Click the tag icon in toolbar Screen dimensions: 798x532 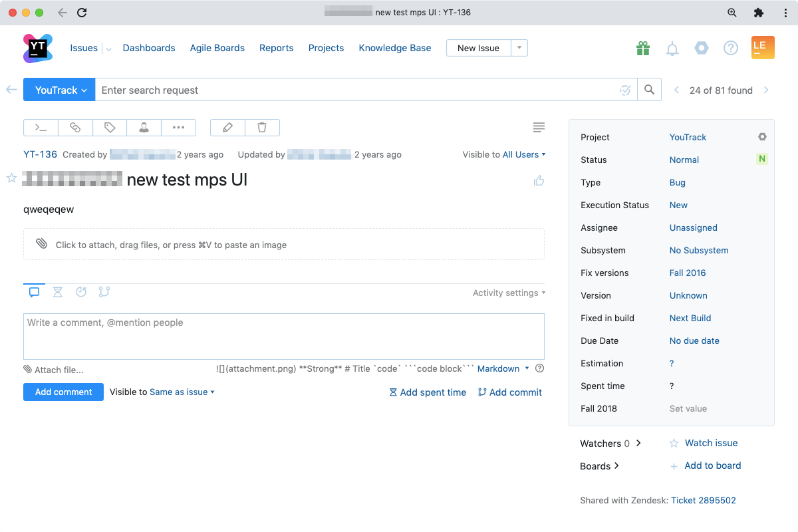pos(110,127)
